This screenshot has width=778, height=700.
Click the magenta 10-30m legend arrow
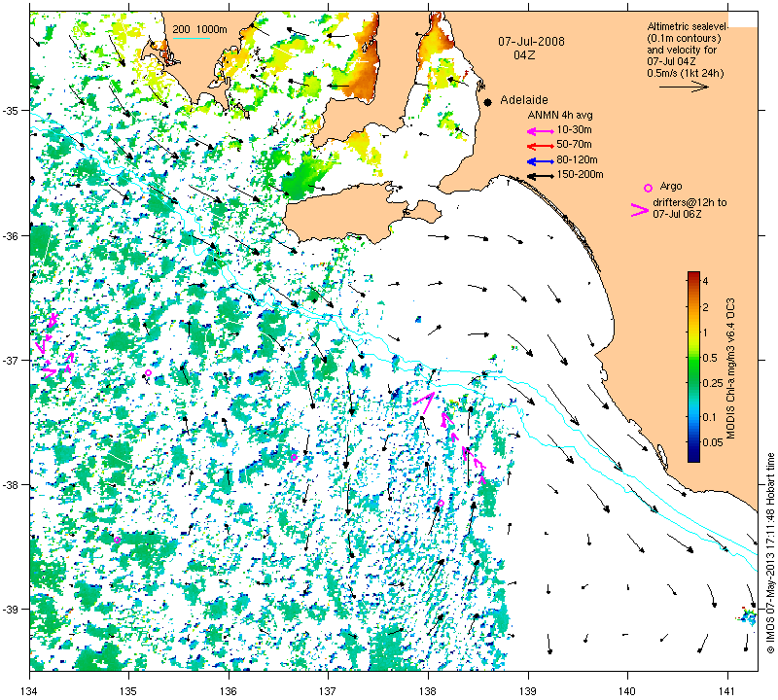coord(540,131)
